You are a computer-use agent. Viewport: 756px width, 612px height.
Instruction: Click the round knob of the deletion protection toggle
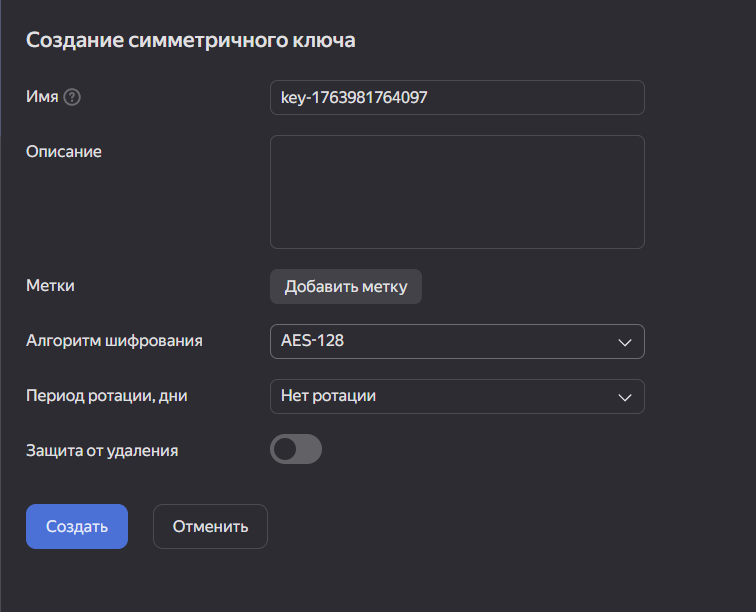(286, 450)
